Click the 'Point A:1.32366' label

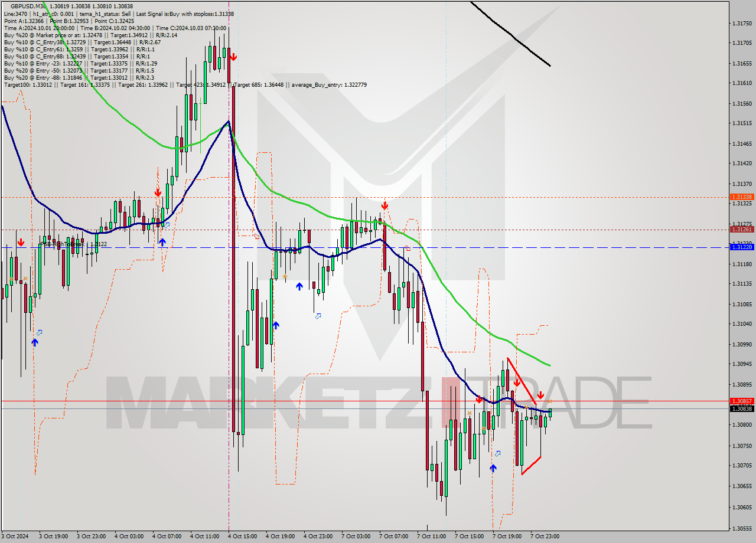(x=24, y=20)
